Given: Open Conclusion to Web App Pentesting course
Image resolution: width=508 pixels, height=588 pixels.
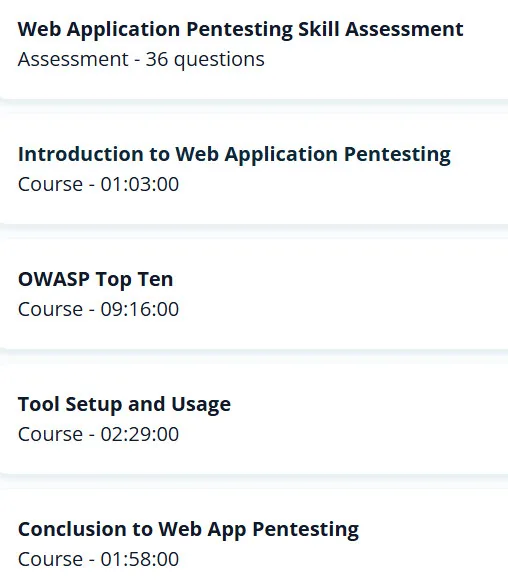Looking at the screenshot, I should [x=188, y=529].
